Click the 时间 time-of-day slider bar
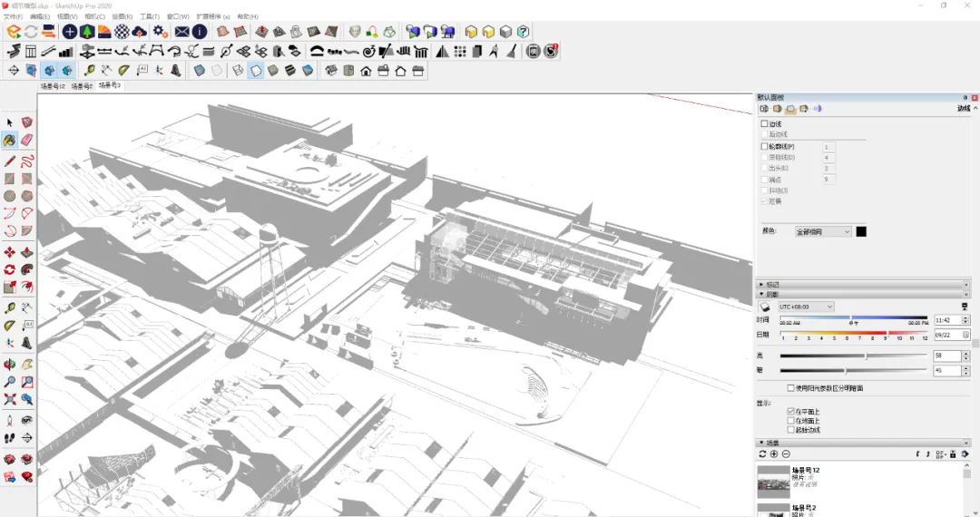980x517 pixels. (x=854, y=317)
